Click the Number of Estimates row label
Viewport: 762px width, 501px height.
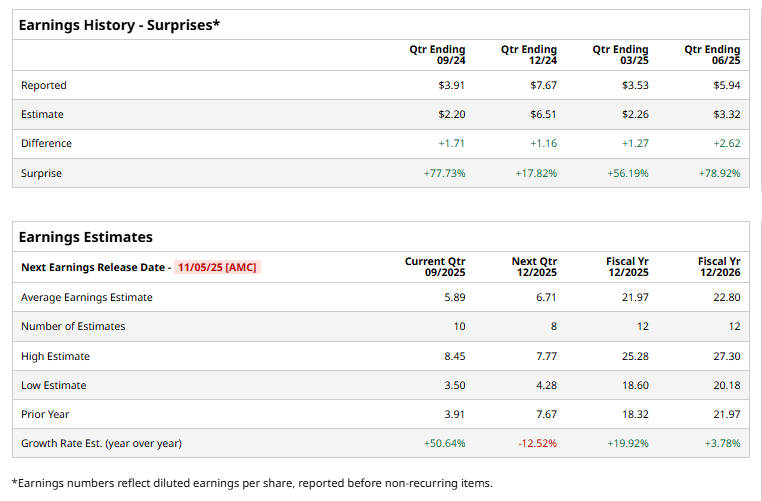pyautogui.click(x=73, y=326)
